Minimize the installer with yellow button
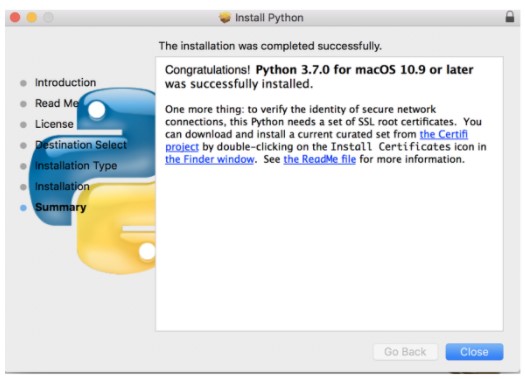Screen dimensions: 525x379 [x=32, y=17]
